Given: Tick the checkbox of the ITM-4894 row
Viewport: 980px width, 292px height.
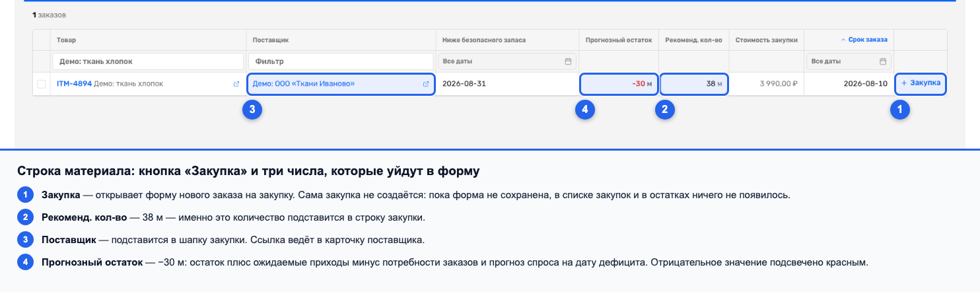Looking at the screenshot, I should [42, 85].
